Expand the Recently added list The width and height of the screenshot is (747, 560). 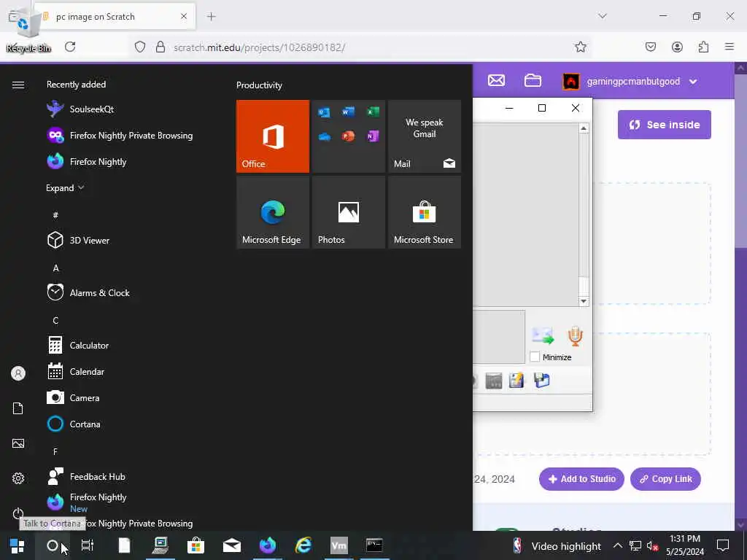coord(65,187)
